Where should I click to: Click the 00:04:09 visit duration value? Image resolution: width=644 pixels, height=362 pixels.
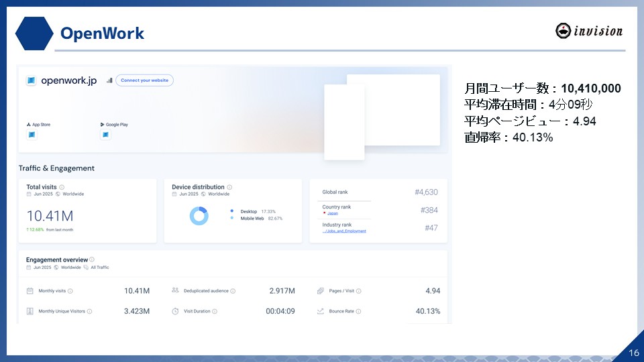(280, 312)
